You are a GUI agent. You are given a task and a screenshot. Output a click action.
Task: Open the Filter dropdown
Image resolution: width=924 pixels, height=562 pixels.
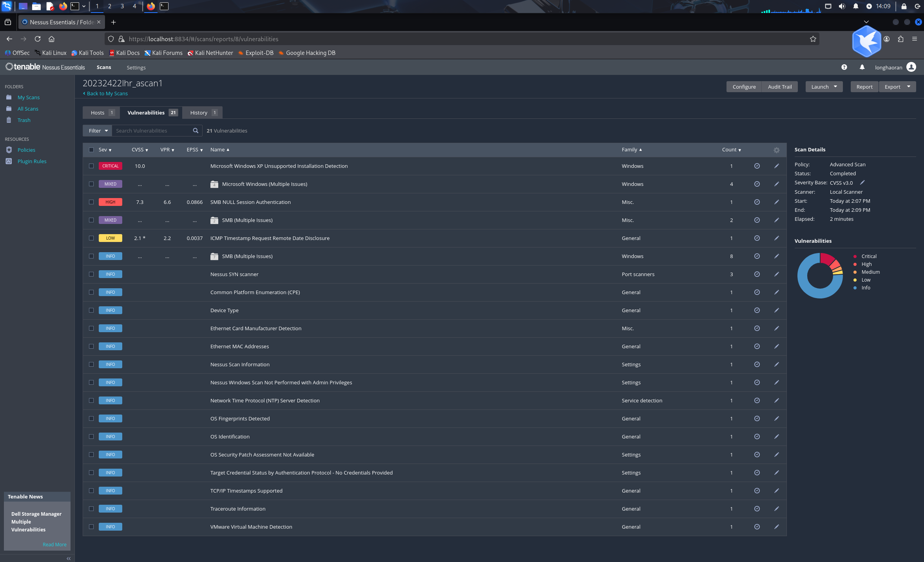[98, 131]
